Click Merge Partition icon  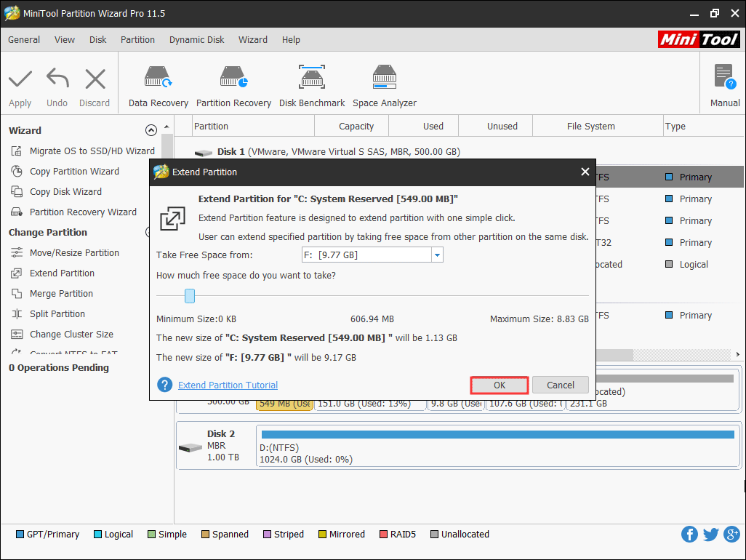[17, 294]
